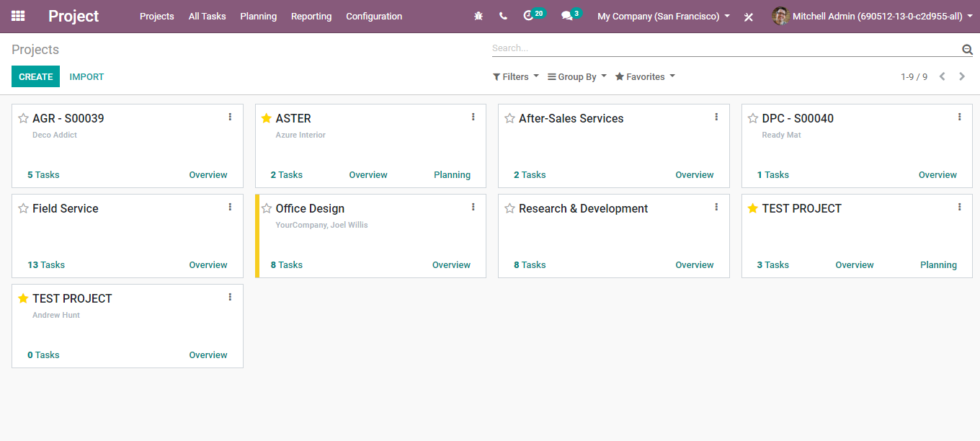980x441 pixels.
Task: Click the tools wrench icon in navbar
Action: coord(749,17)
